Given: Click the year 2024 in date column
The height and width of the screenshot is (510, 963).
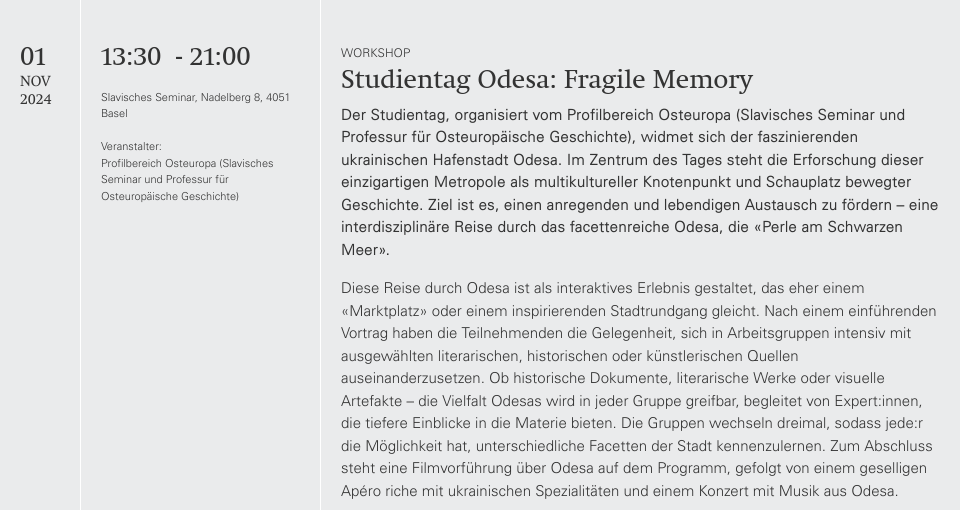Looking at the screenshot, I should pos(35,99).
